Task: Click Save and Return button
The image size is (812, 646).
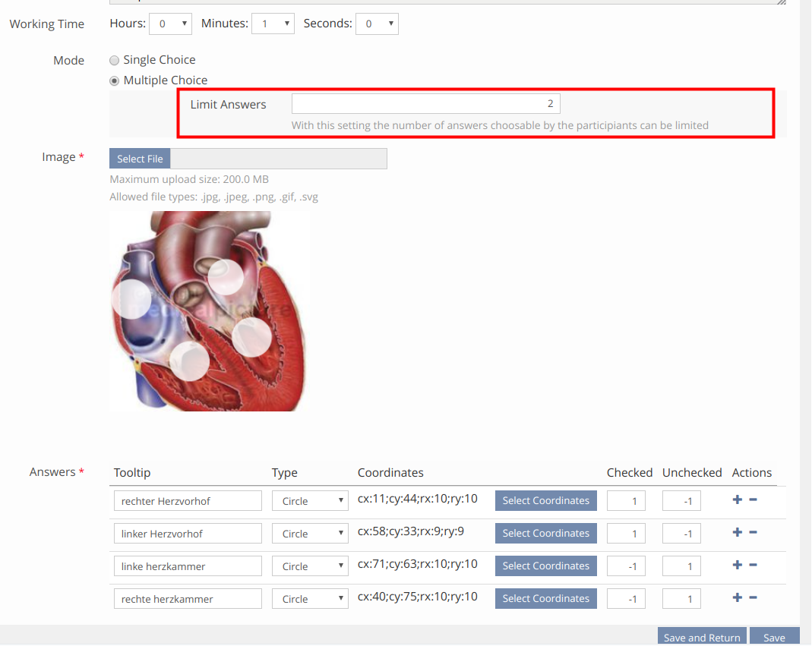Action: coord(701,637)
